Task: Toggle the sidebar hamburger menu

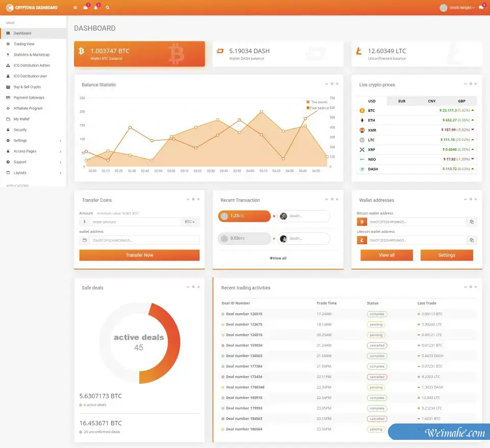Action: pyautogui.click(x=76, y=8)
